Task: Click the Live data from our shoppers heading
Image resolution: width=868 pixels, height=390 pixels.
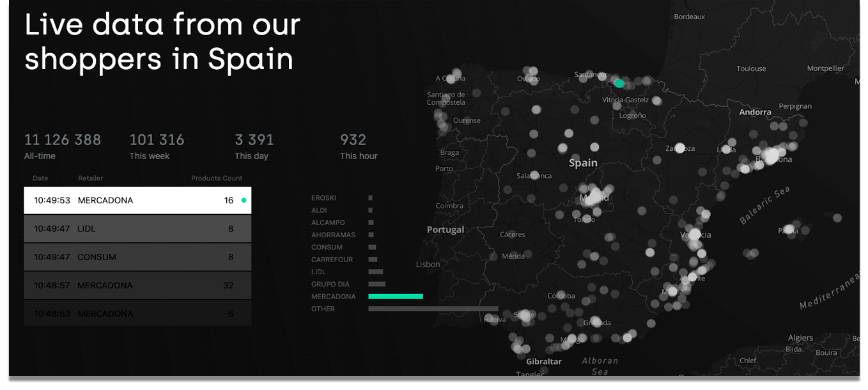Action: tap(162, 42)
